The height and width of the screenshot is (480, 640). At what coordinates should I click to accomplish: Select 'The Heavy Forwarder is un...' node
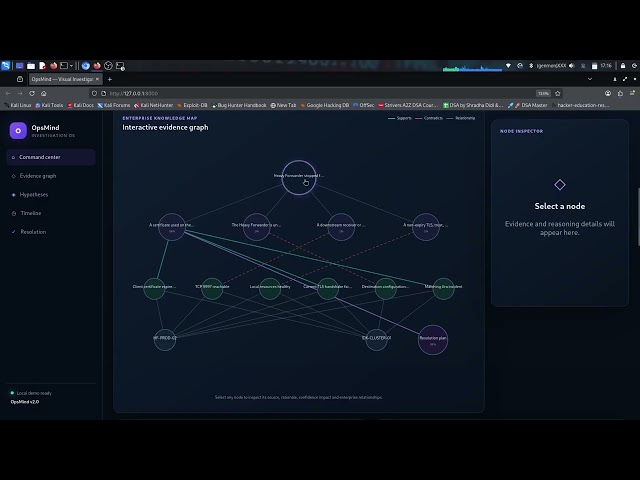coord(257,227)
